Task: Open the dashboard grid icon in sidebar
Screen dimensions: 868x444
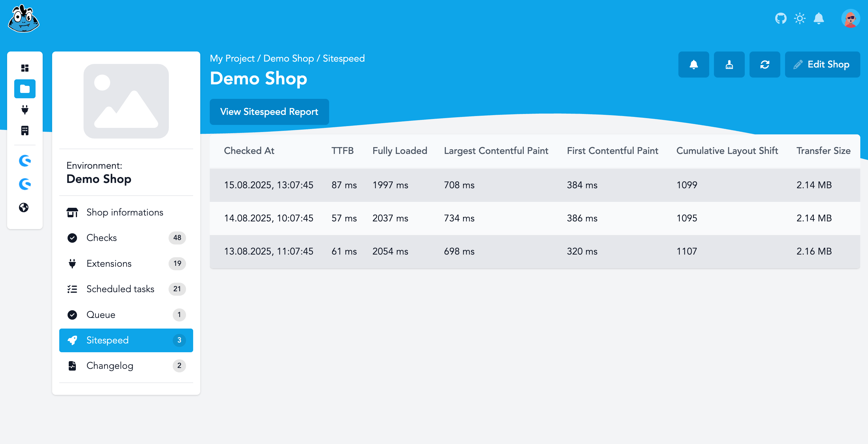Action: point(25,68)
